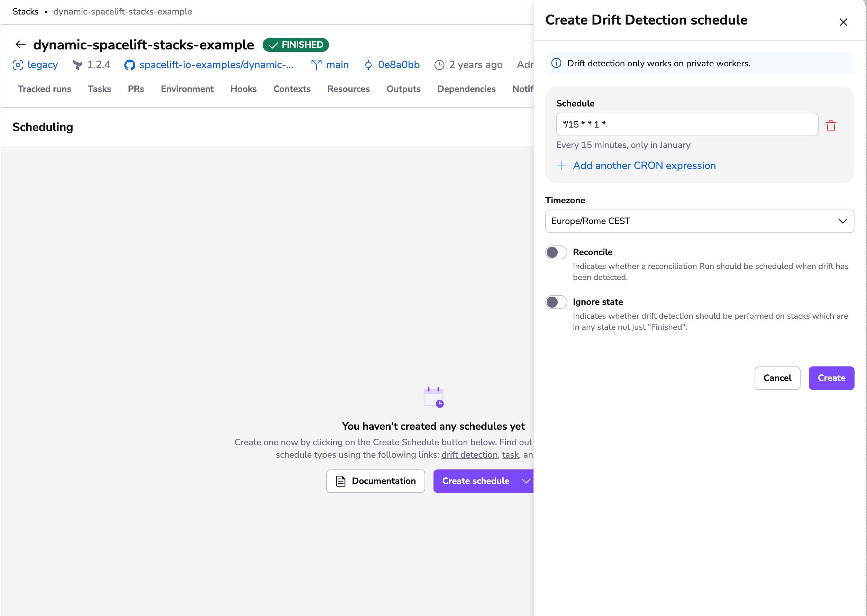Image resolution: width=867 pixels, height=616 pixels.
Task: Click the info icon about private workers
Action: [x=556, y=63]
